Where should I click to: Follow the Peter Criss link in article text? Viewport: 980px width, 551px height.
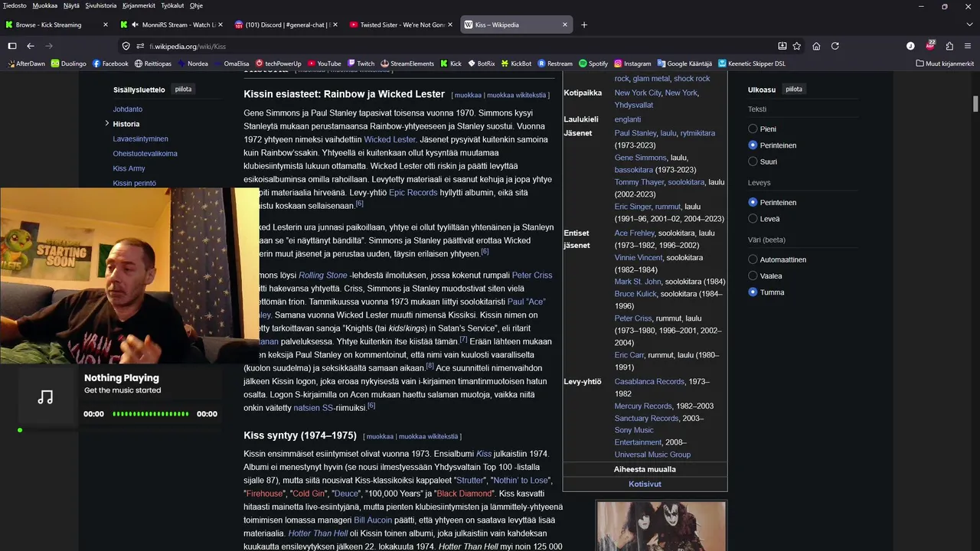pyautogui.click(x=532, y=275)
